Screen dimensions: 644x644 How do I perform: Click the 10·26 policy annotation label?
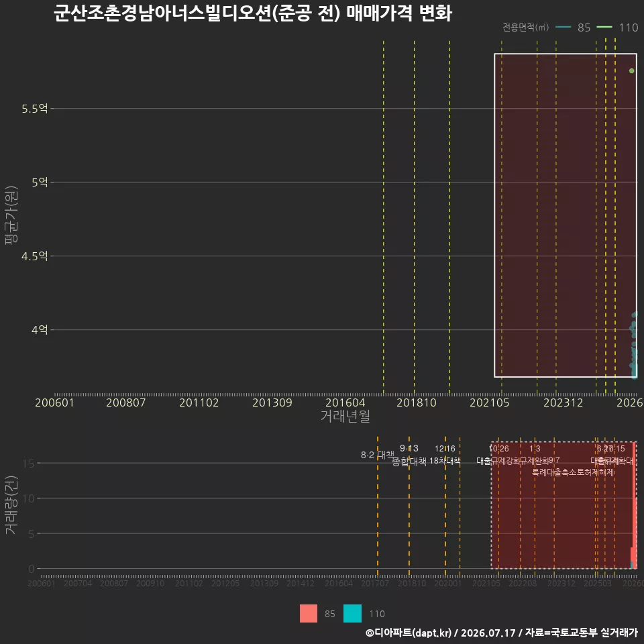pos(498,449)
